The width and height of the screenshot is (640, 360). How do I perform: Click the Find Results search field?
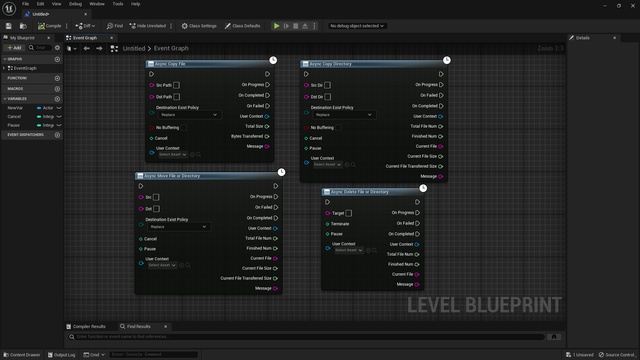click(x=306, y=337)
